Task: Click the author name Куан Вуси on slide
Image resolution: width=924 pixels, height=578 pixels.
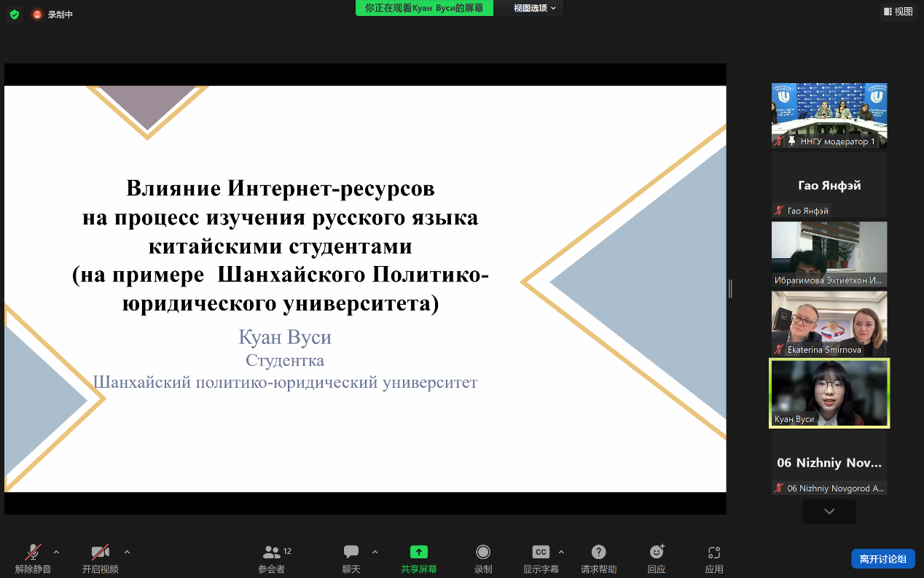Action: click(285, 337)
